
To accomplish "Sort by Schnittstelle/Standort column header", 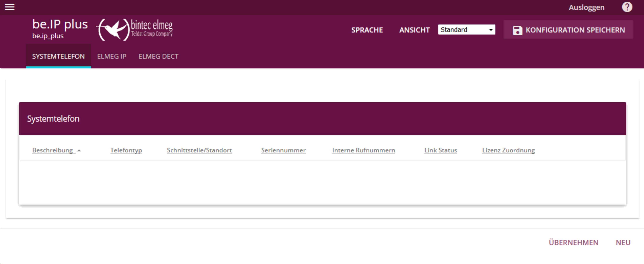I will pos(199,150).
